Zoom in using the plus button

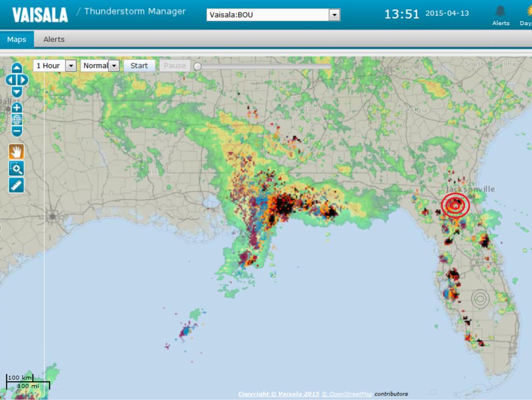(16, 108)
